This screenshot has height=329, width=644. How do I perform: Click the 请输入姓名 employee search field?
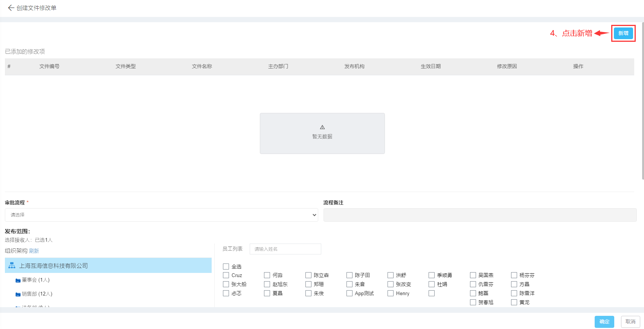pos(285,249)
